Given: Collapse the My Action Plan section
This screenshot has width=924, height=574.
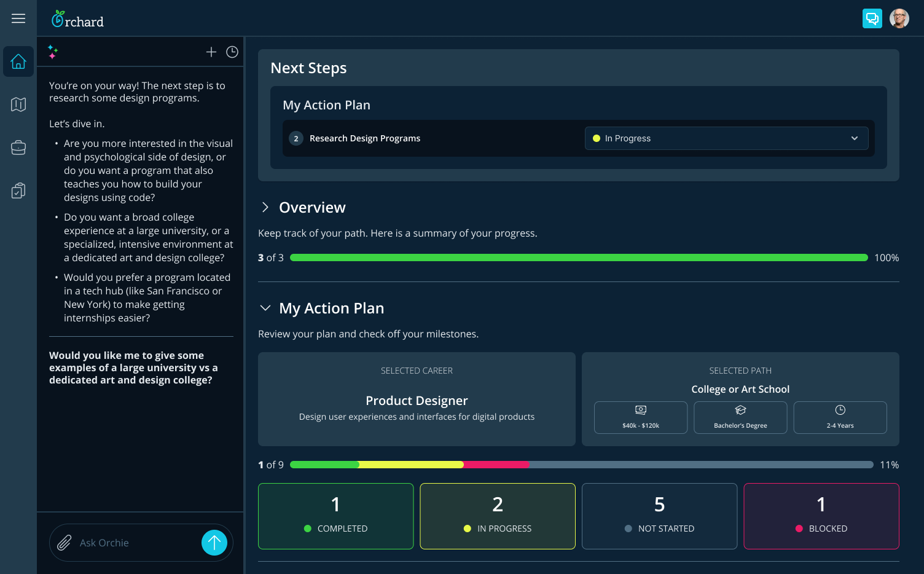Looking at the screenshot, I should click(x=265, y=308).
